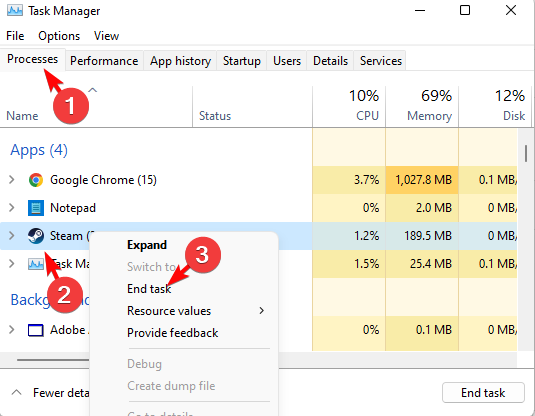Open the Startup tab
The height and width of the screenshot is (416, 535).
(242, 61)
